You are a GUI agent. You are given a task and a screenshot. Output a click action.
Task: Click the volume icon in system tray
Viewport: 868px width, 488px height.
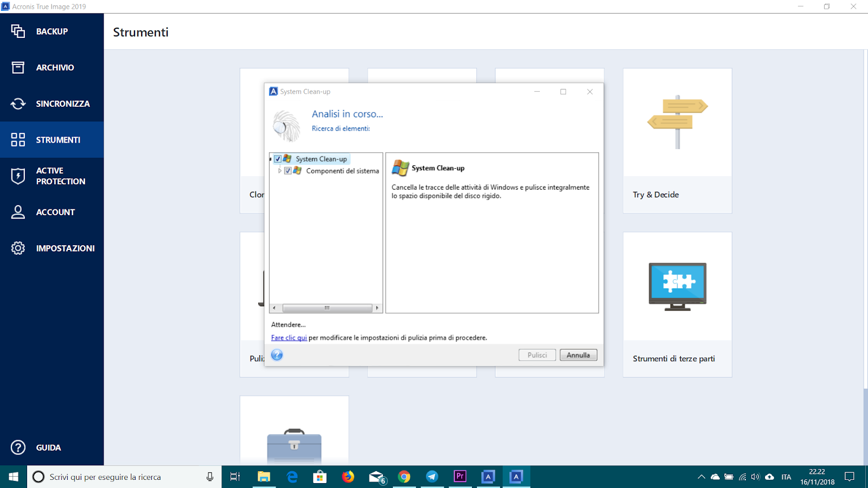pos(756,477)
